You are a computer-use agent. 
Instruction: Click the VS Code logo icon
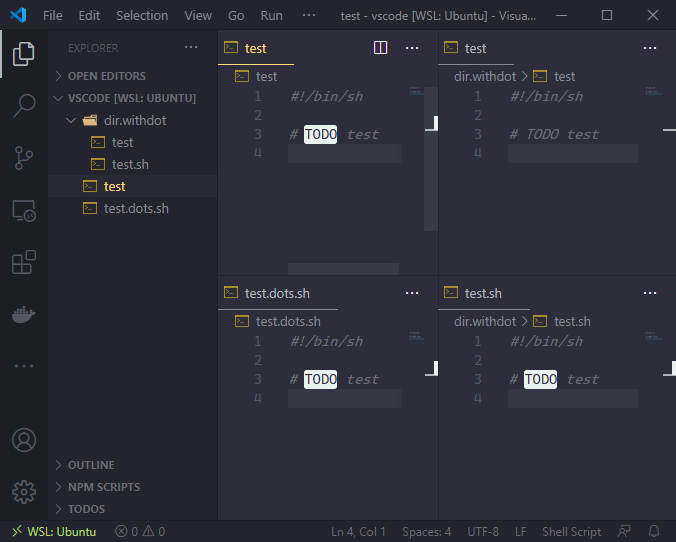pyautogui.click(x=18, y=16)
